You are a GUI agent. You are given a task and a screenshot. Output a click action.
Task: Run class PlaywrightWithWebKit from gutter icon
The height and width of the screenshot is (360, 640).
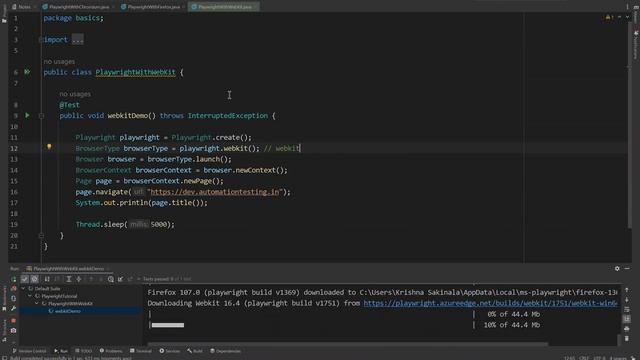coord(27,72)
